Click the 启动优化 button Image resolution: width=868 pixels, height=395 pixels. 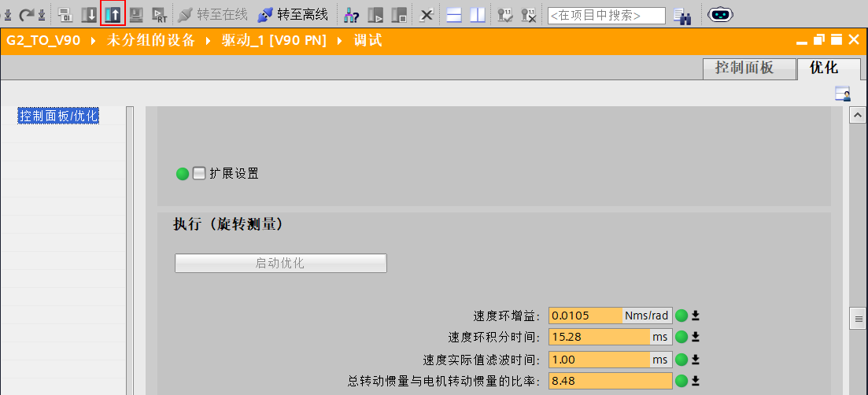281,264
